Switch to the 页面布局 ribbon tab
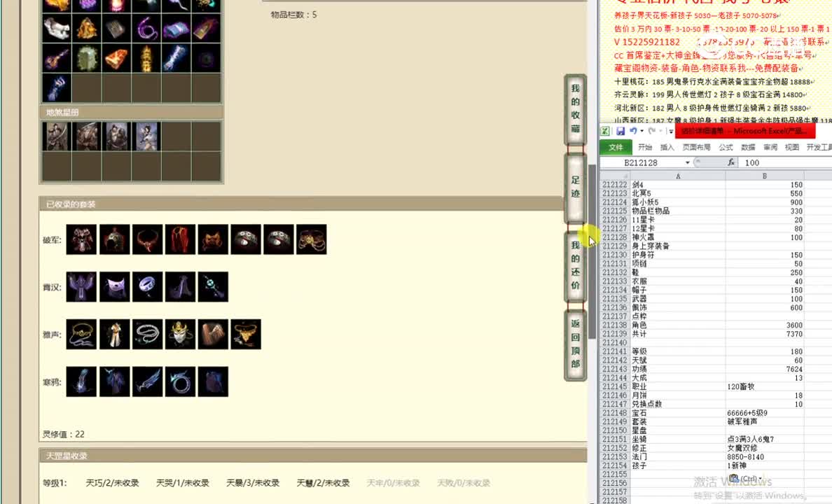Viewport: 832px width, 504px height. tap(696, 148)
